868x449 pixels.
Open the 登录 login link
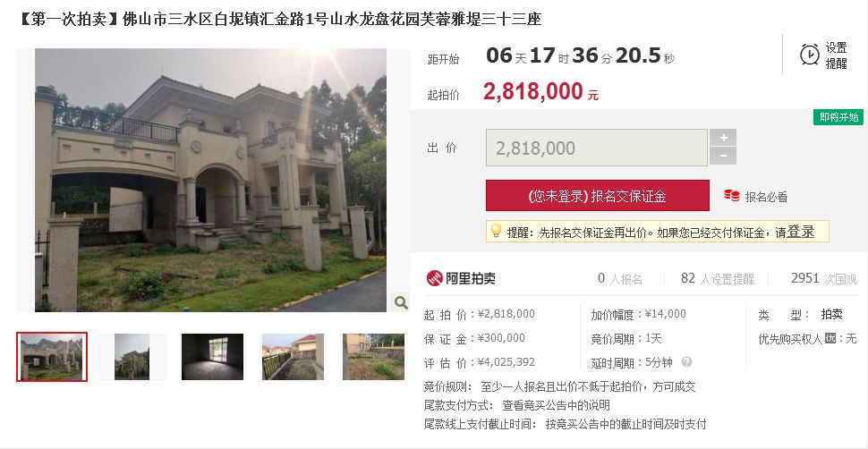[x=801, y=232]
